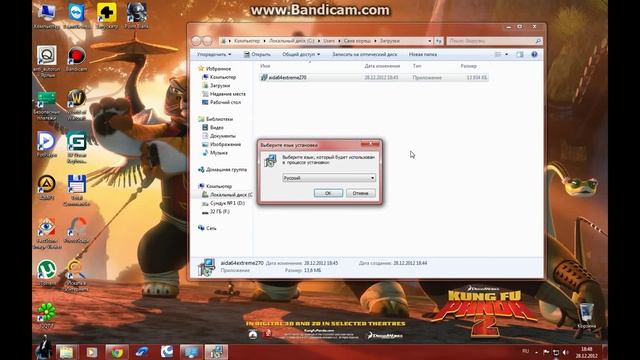
Task: Click the RU language indicator in tray
Action: [x=525, y=351]
